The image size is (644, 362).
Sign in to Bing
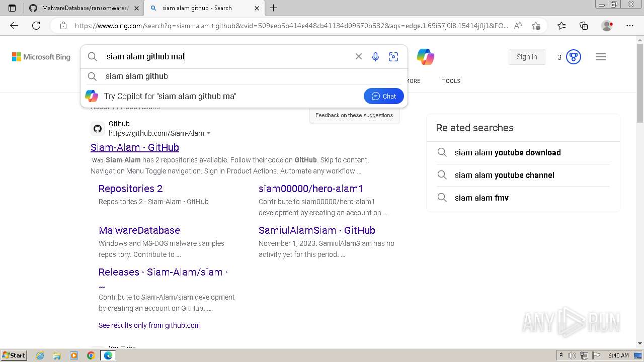click(527, 57)
